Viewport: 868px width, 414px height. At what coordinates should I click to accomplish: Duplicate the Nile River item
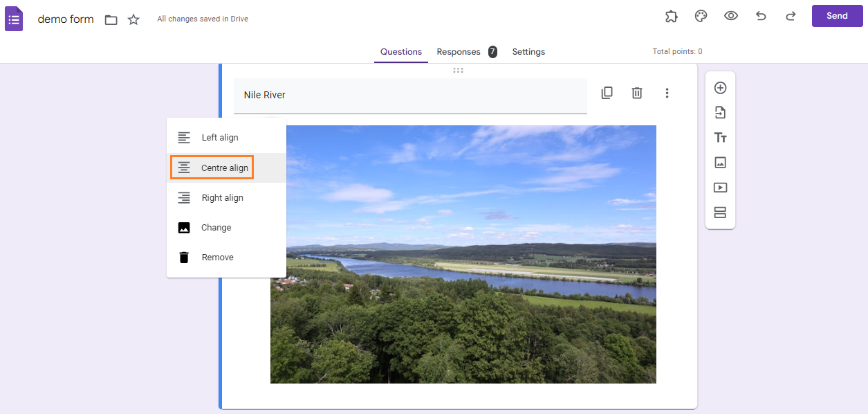607,93
